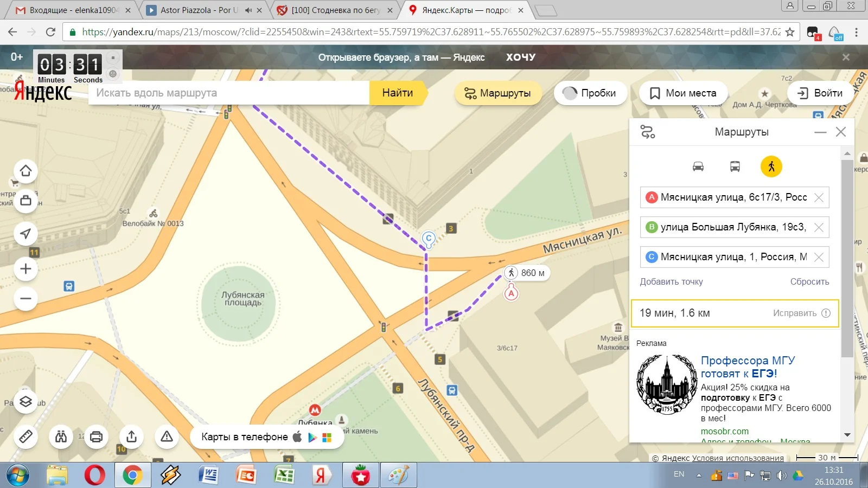Open street panoramas with the binoculars icon
Viewport: 868px width, 488px height.
pyautogui.click(x=61, y=436)
